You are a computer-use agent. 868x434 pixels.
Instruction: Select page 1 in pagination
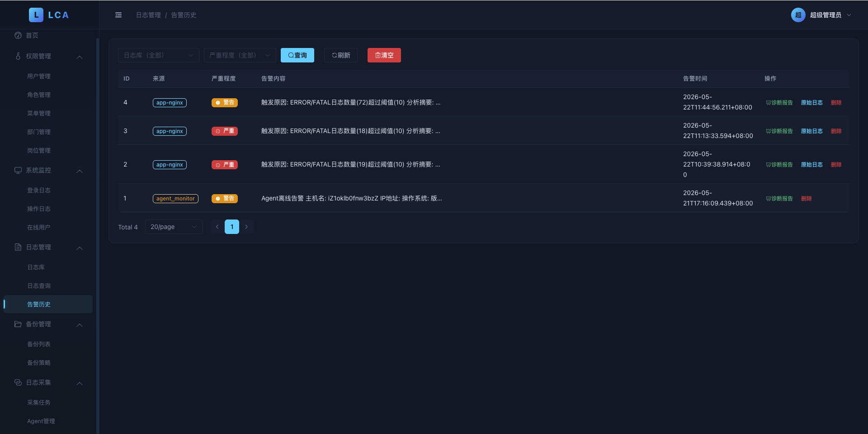232,227
